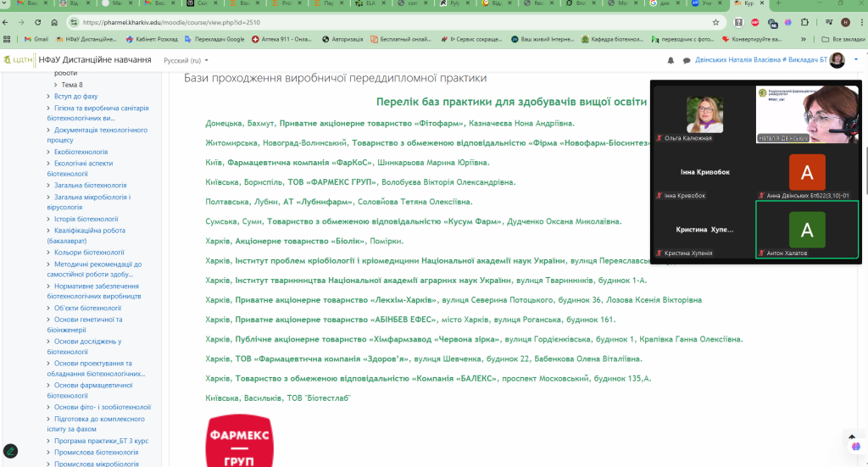Select Ольга Калюжная participant tile
868x467 pixels.
[704, 114]
